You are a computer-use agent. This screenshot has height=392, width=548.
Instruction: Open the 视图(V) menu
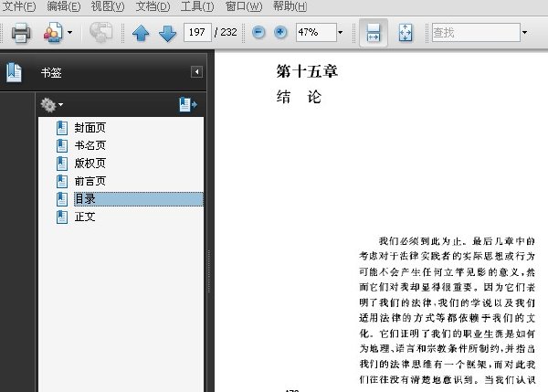[x=107, y=6]
